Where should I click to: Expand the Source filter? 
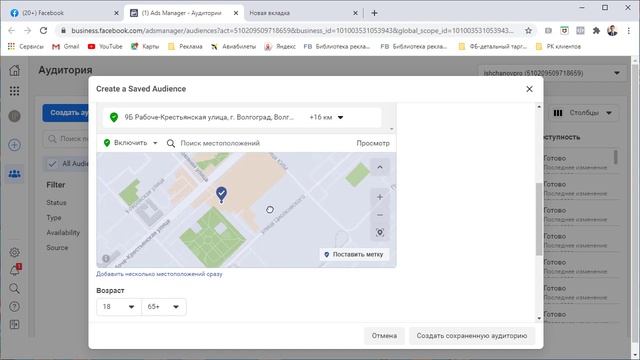pos(57,248)
